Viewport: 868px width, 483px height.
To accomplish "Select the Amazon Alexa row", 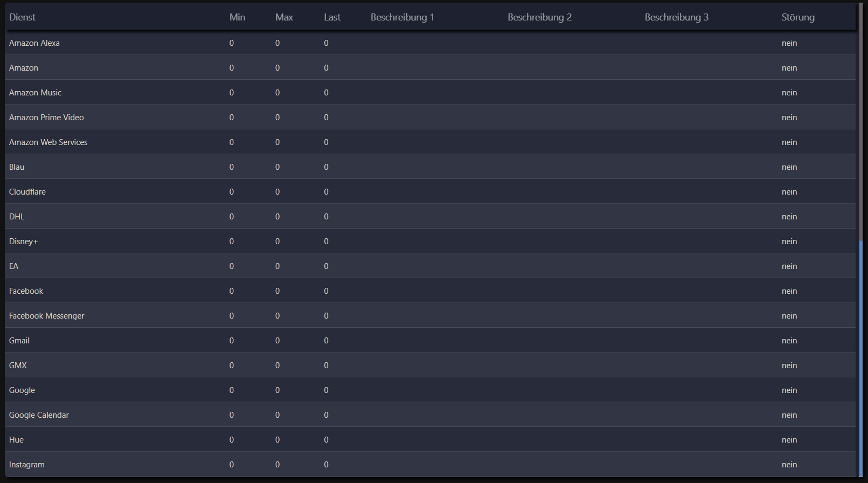I will tap(34, 43).
